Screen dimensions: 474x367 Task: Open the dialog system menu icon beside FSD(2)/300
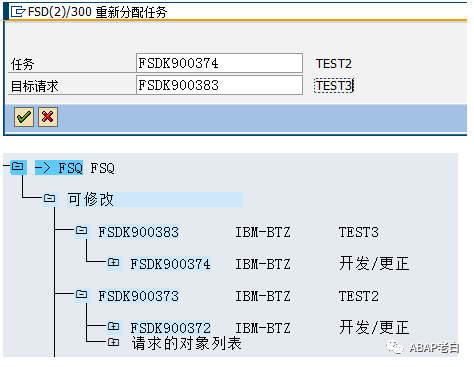[x=17, y=12]
